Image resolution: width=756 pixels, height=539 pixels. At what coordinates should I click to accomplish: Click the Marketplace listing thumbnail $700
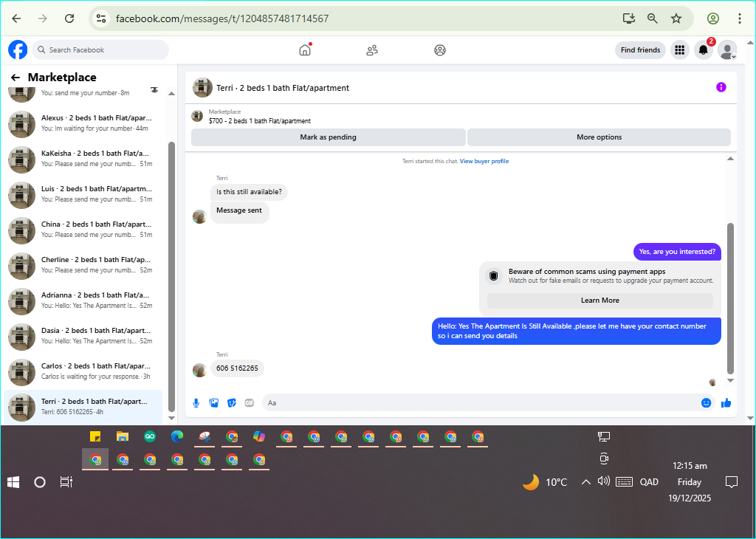[x=196, y=116]
